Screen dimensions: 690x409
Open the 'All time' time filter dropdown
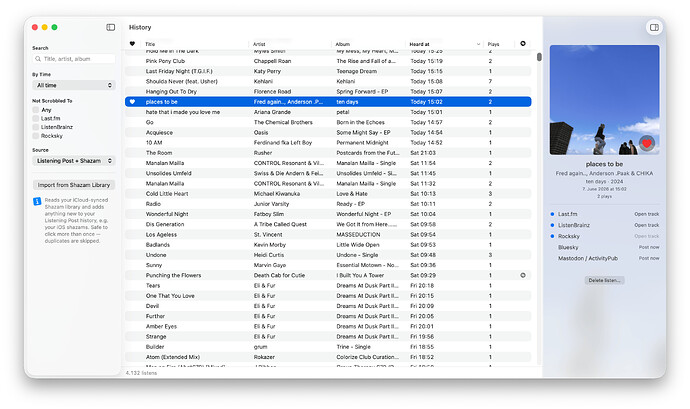tap(74, 85)
